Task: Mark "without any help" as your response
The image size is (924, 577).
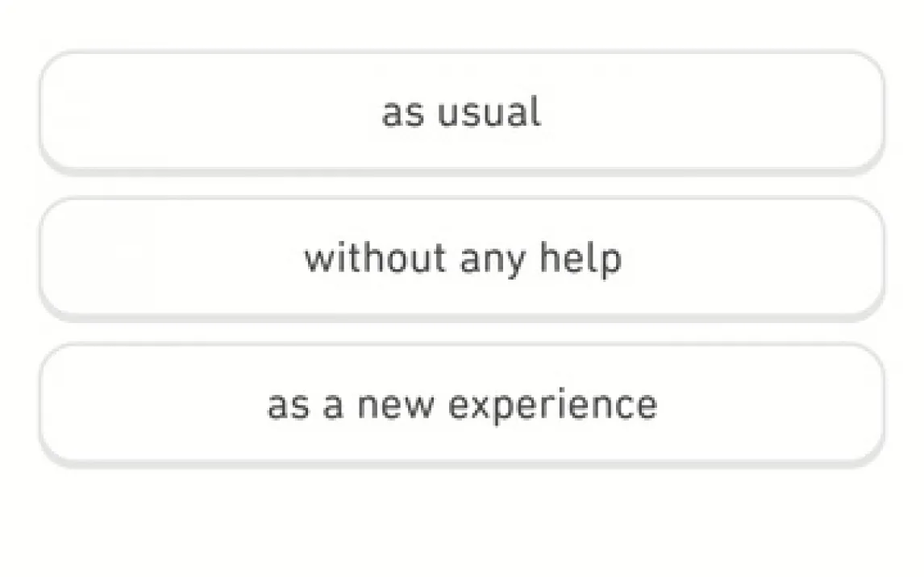Action: pos(461,258)
